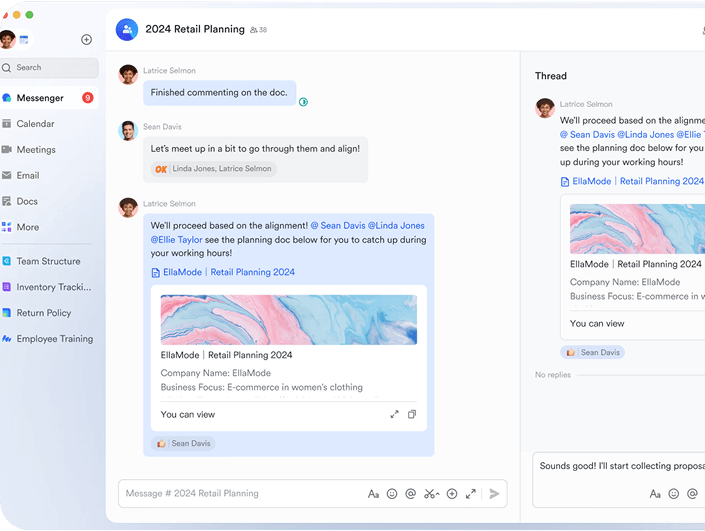
Task: Open the Return Policy pinned doc
Action: [43, 313]
